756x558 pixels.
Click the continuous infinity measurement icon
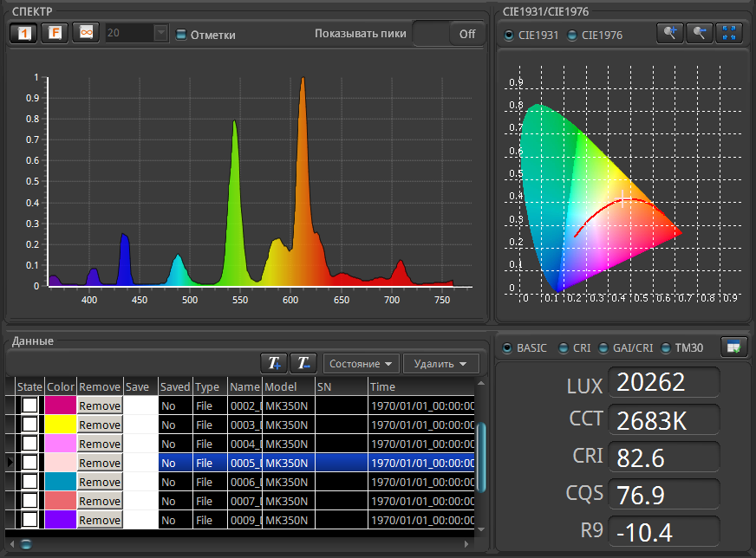pos(85,33)
